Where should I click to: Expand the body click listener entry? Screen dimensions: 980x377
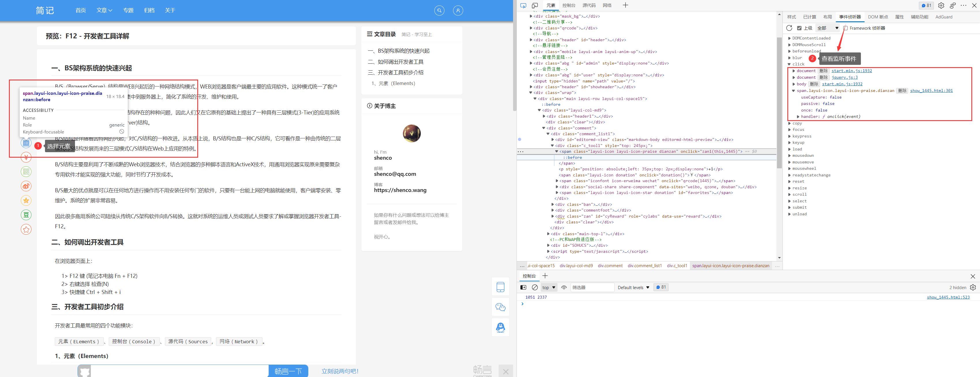pyautogui.click(x=794, y=84)
